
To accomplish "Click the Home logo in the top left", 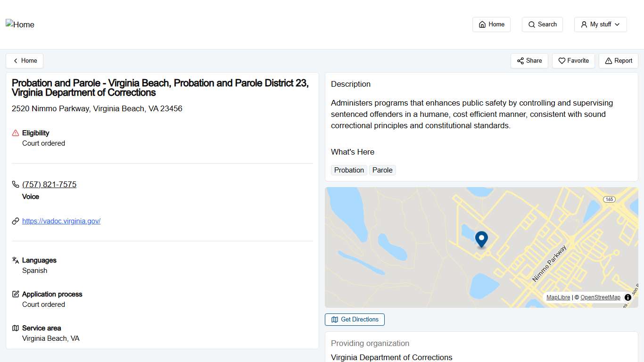I will click(x=20, y=24).
